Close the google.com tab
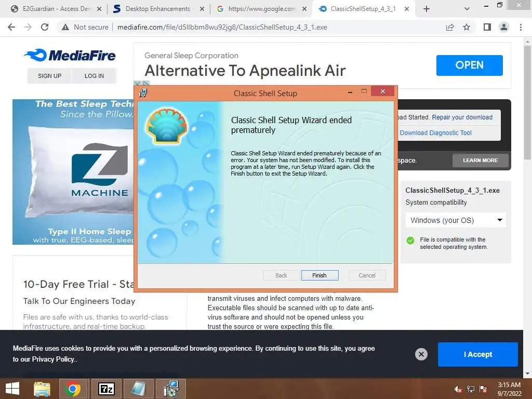The image size is (532, 399). (304, 9)
